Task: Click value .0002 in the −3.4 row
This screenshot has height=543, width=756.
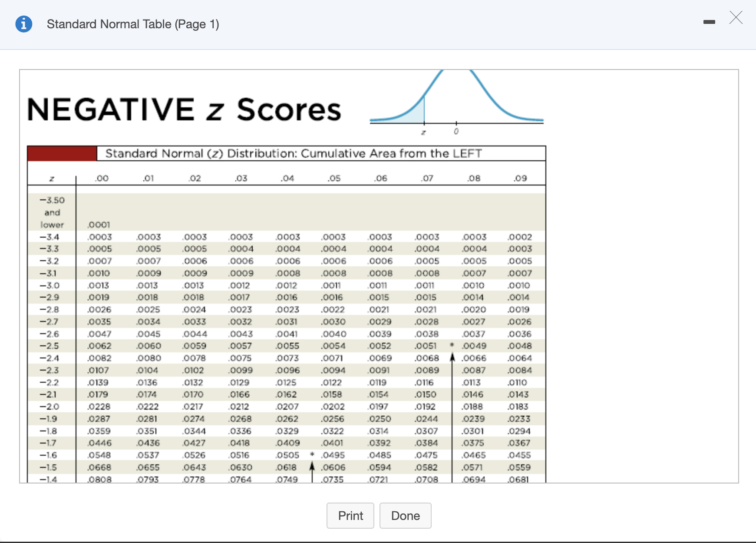Action: pyautogui.click(x=520, y=237)
